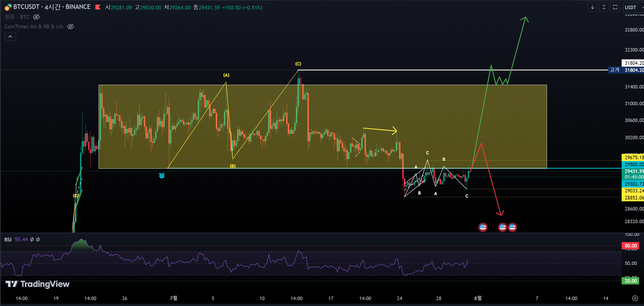Open the chart settings gear icon
644x306 pixels.
point(635,298)
